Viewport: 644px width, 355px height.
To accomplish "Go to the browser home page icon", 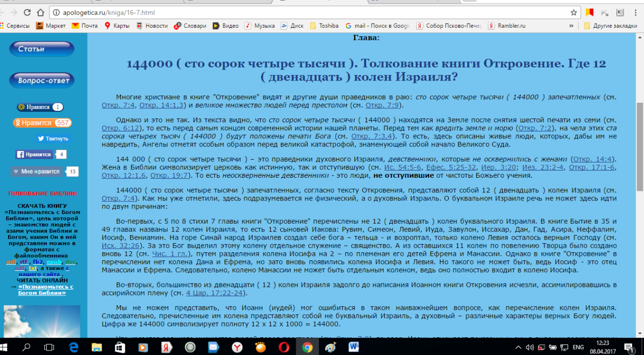I will (x=41, y=13).
